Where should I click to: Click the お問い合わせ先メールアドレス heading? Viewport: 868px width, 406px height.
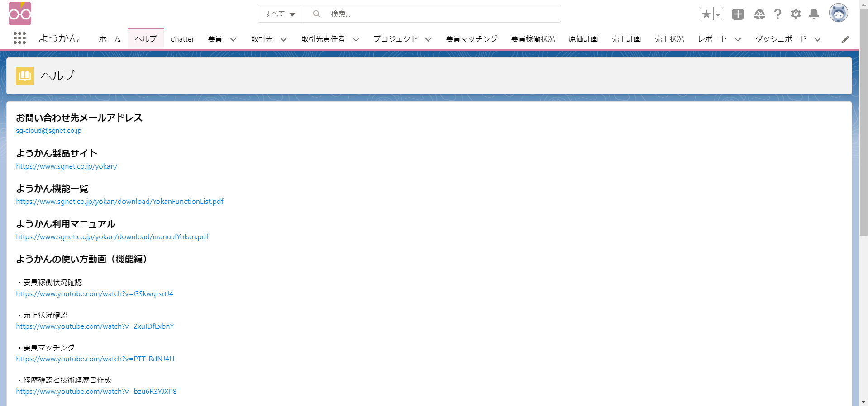tap(79, 118)
